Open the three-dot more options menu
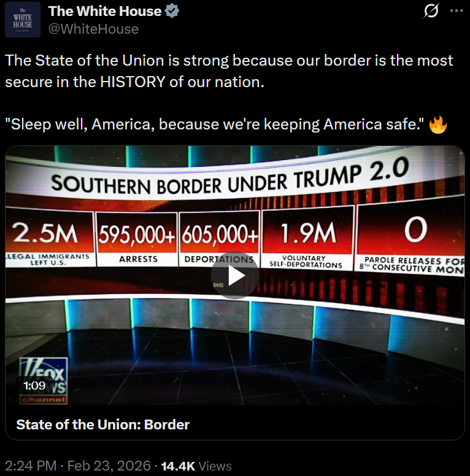470x476 pixels. (x=457, y=11)
